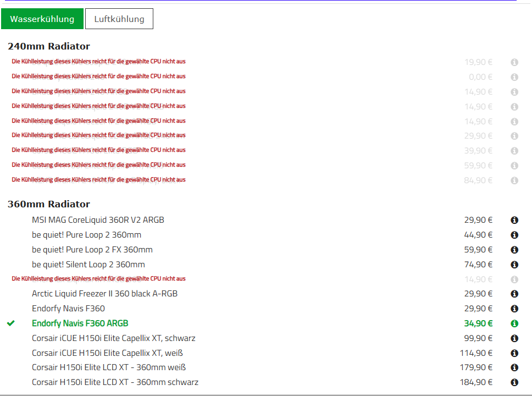Click the greyed 39,90 € price

478,151
